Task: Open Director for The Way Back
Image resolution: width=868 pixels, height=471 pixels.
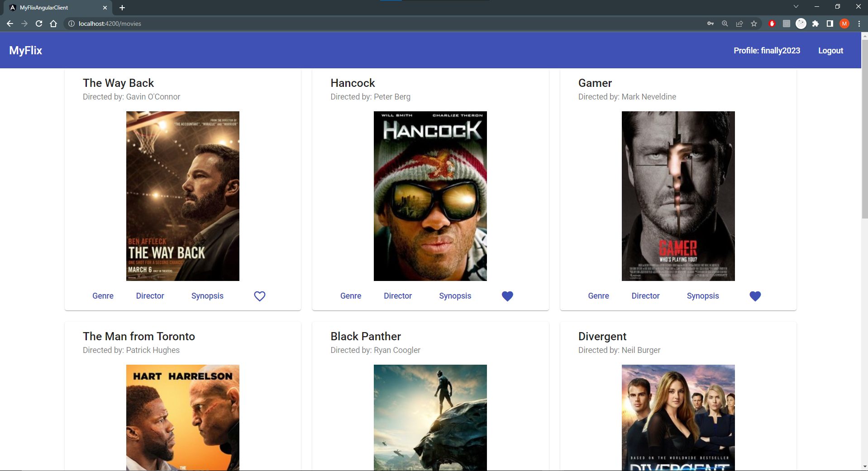Action: click(150, 296)
